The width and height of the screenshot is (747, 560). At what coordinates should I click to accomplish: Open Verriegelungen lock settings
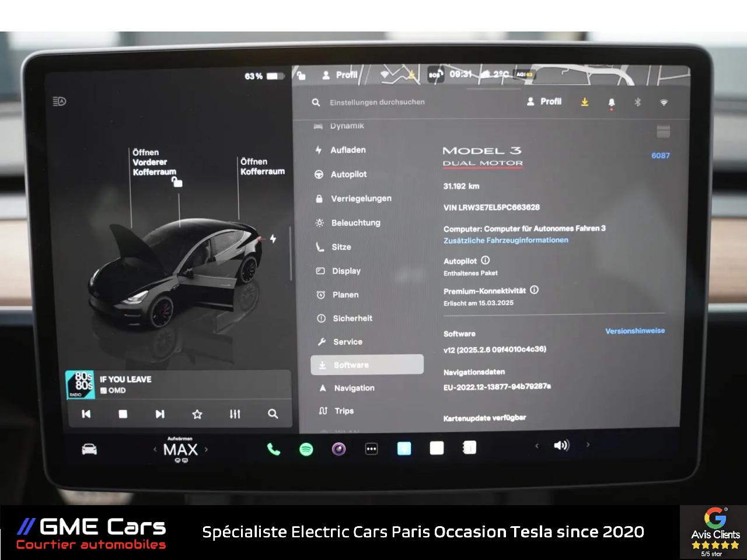(x=353, y=198)
